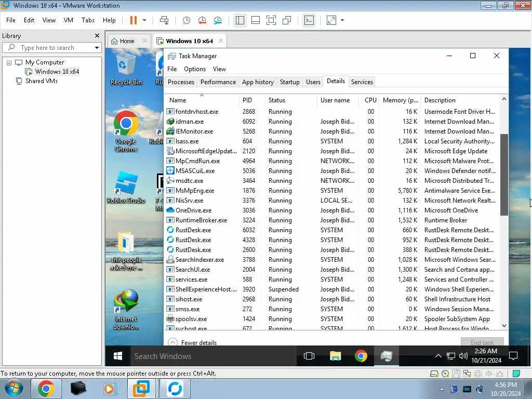The width and height of the screenshot is (532, 399).
Task: Click guest Chrome taskbar icon
Action: (x=361, y=356)
